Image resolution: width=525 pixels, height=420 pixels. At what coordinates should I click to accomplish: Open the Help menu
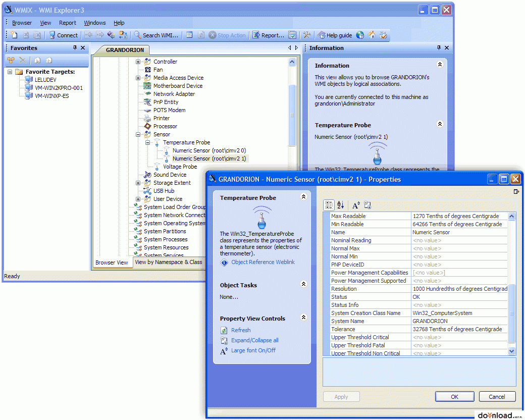(x=119, y=23)
